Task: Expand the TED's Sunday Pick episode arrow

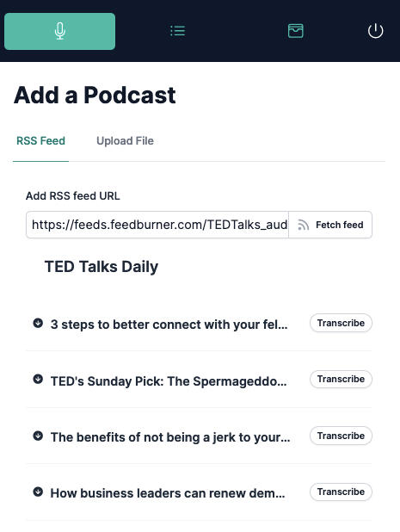Action: 38,379
